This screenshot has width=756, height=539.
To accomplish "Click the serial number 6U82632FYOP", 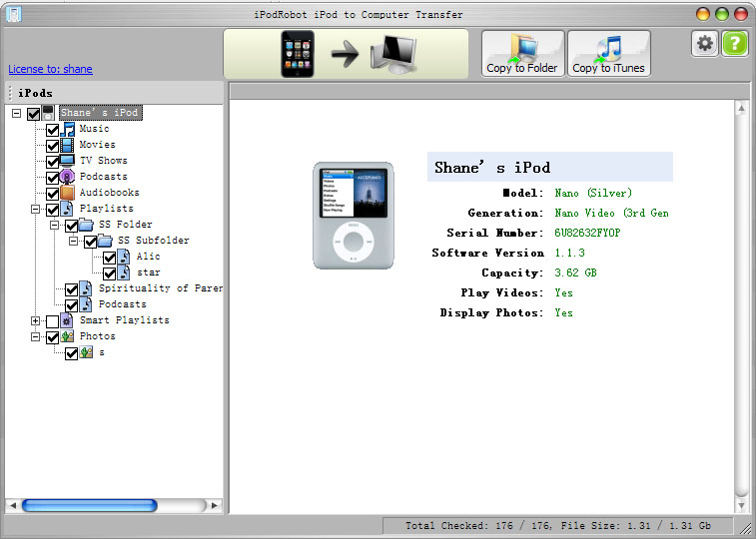I will [x=587, y=234].
